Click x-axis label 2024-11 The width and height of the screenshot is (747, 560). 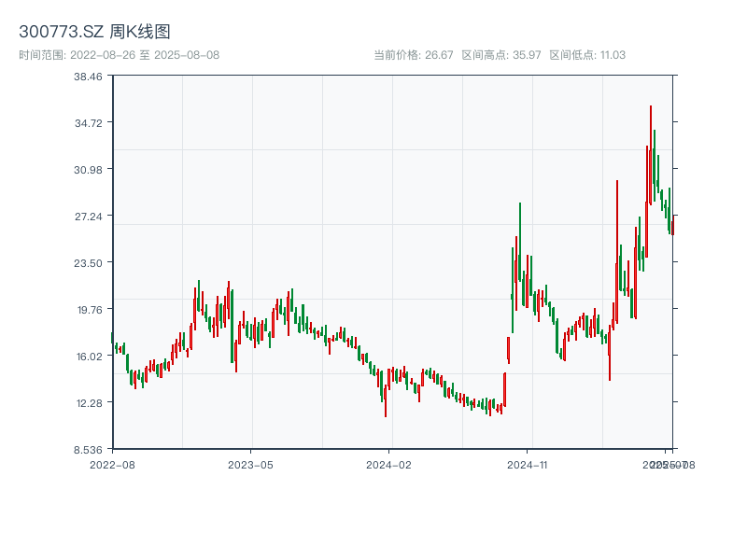coord(527,465)
